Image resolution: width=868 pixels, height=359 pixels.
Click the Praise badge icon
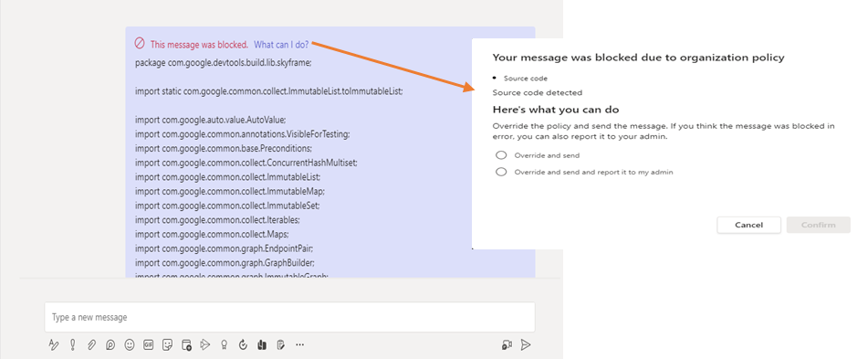click(225, 344)
